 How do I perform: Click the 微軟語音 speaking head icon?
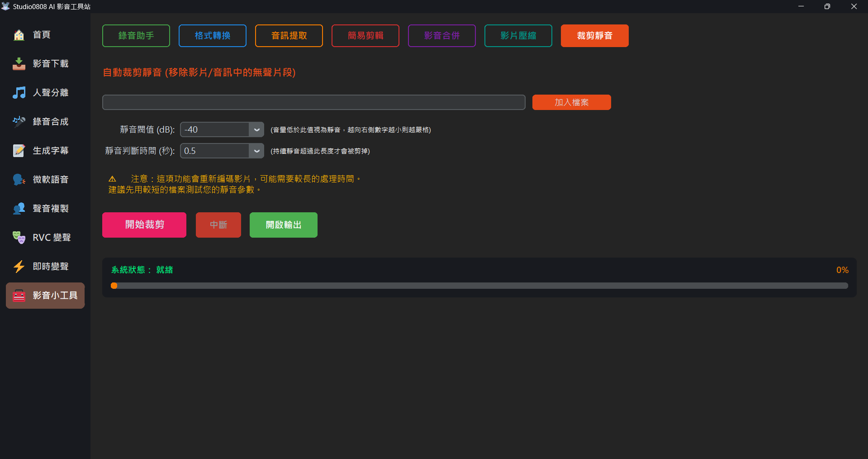(19, 180)
